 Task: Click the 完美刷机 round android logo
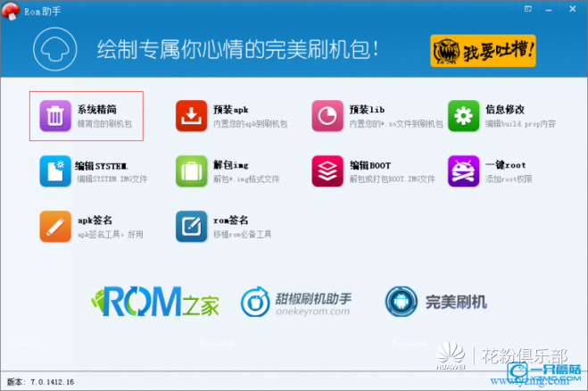coord(401,302)
